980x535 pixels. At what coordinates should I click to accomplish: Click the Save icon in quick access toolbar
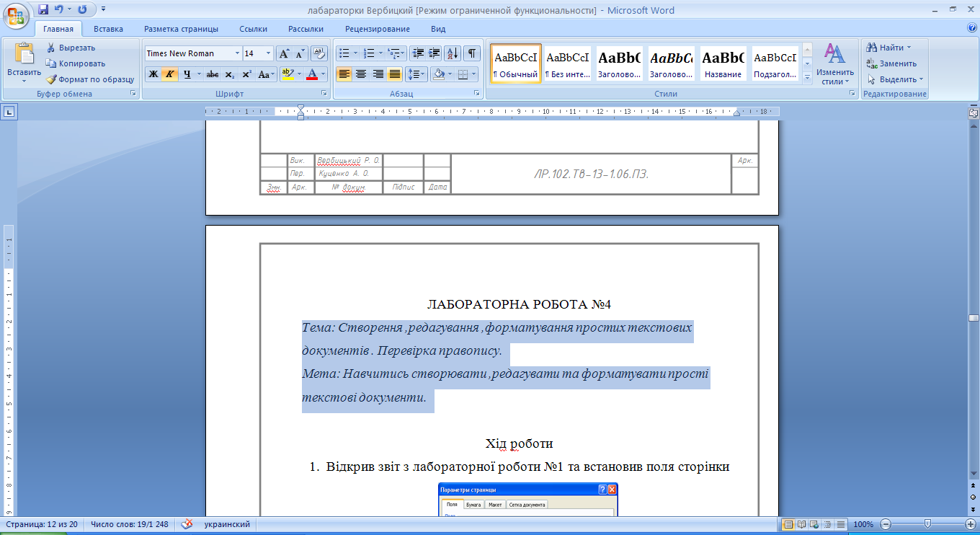(x=43, y=9)
